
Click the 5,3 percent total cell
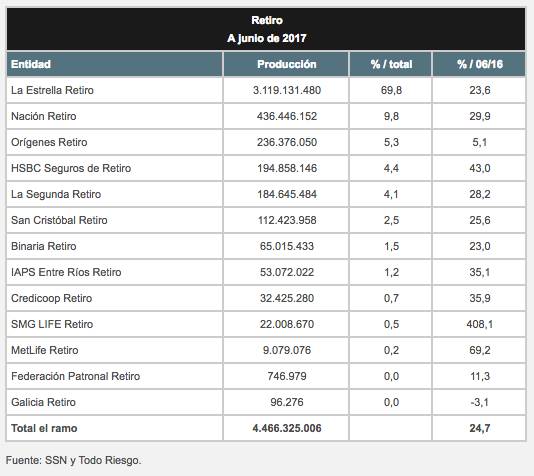pos(391,142)
